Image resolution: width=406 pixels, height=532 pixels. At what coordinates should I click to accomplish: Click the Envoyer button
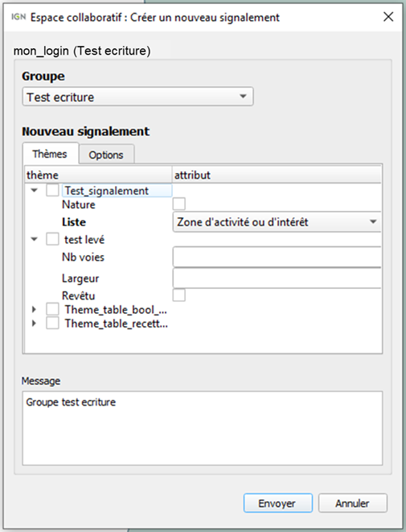pos(278,503)
